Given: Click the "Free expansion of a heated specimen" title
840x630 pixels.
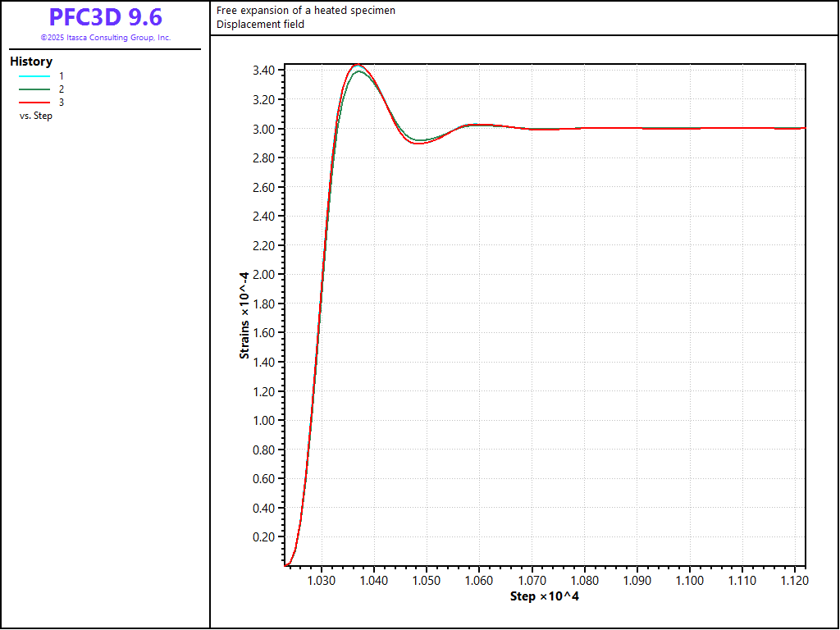Looking at the screenshot, I should [x=305, y=11].
